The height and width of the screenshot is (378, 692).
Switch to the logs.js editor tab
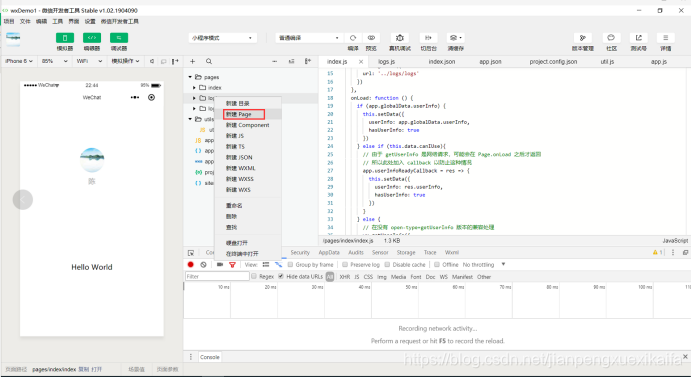click(387, 62)
